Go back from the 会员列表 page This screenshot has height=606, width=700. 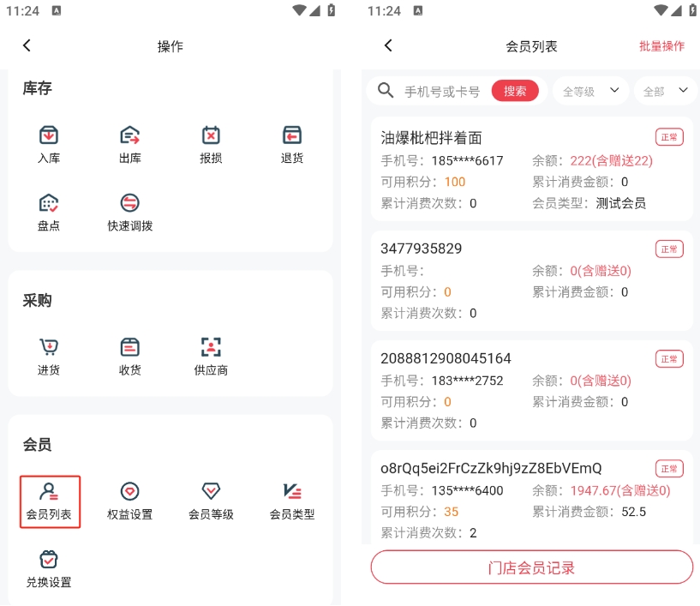[x=388, y=45]
